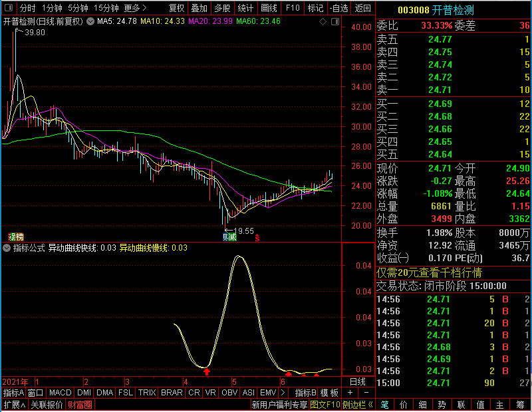532x412 pixels.
Task: Click the plus button to add indicator window
Action: pyautogui.click(x=350, y=393)
